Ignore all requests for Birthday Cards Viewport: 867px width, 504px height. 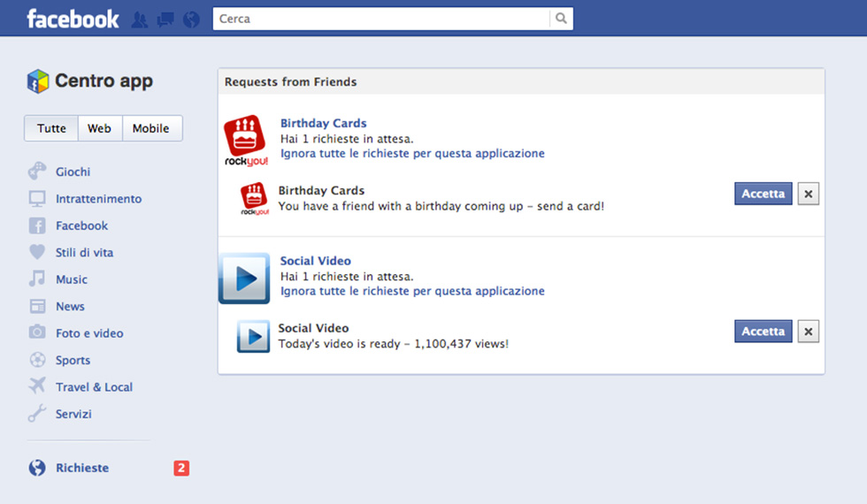click(412, 153)
